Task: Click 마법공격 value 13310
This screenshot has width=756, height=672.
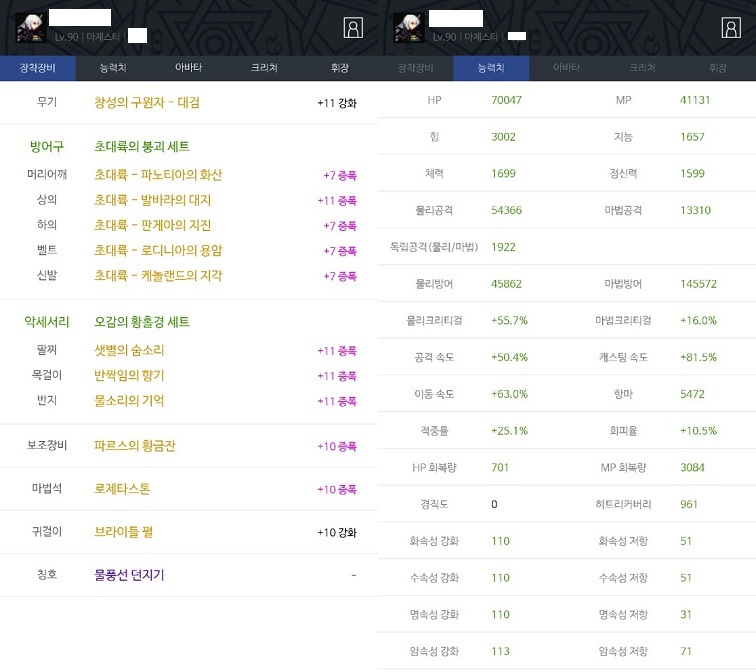Action: pos(695,210)
